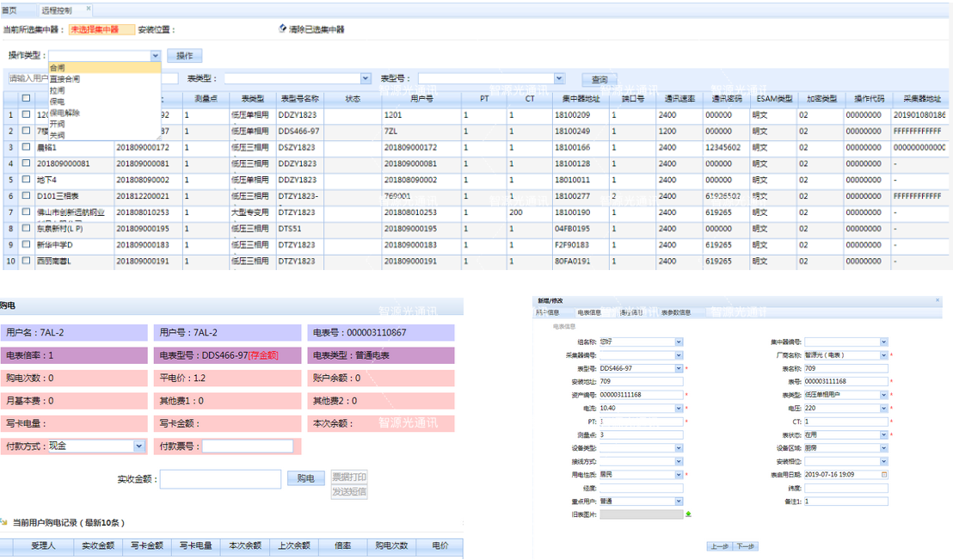The height and width of the screenshot is (560, 953).
Task: Click the 票据打印 button
Action: pos(349,477)
